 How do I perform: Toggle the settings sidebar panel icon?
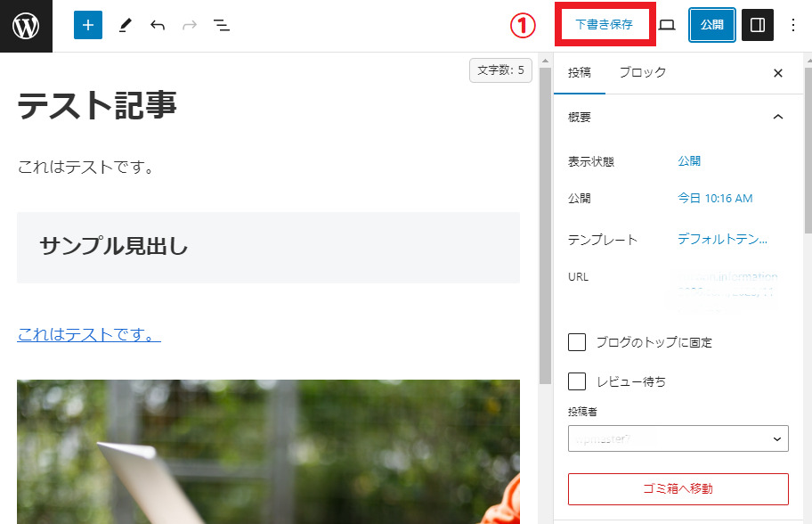(x=758, y=26)
